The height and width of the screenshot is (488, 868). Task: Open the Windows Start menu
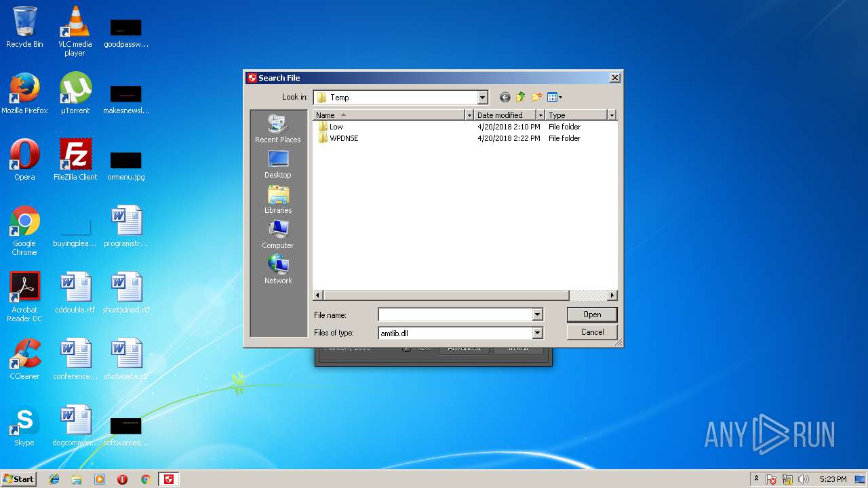(x=18, y=479)
